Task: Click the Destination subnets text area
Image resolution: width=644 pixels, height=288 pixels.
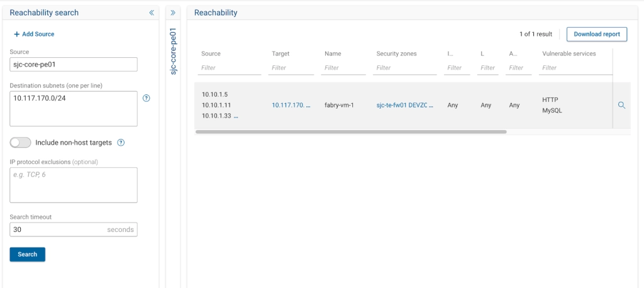Action: [74, 109]
